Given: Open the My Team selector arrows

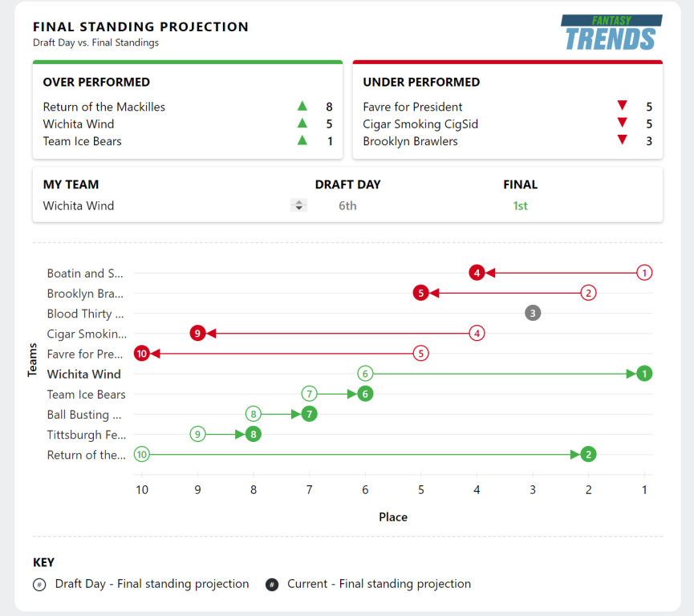Looking at the screenshot, I should click(x=298, y=205).
